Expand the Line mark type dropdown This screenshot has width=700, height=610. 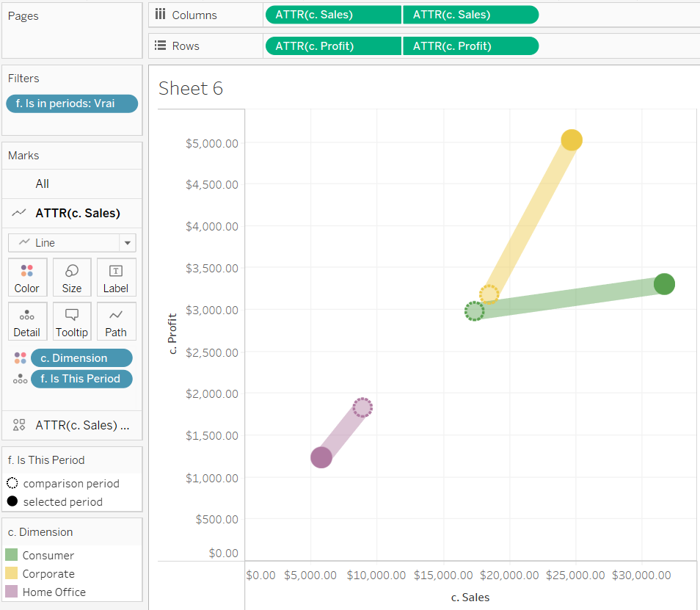click(128, 243)
